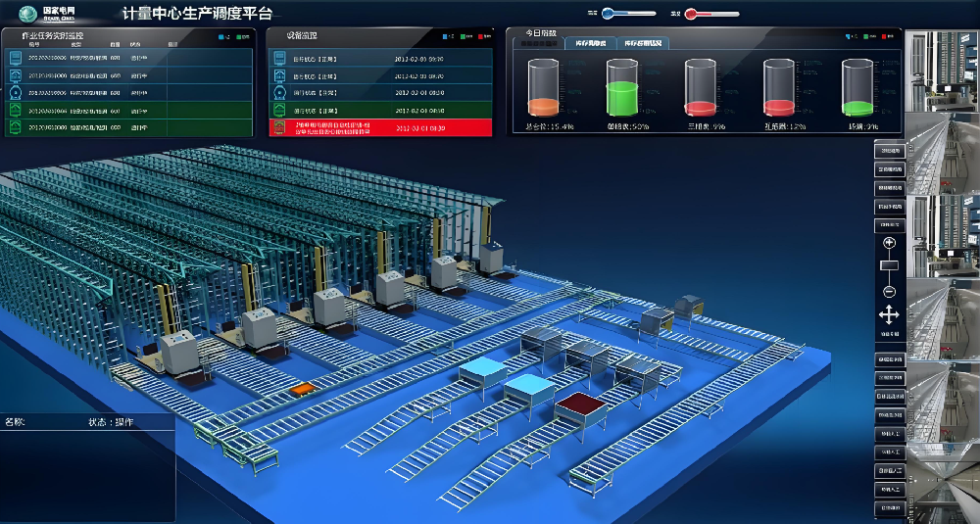The height and width of the screenshot is (524, 980).
Task: Click the red-topped workstation in 3D view
Action: pos(581,403)
